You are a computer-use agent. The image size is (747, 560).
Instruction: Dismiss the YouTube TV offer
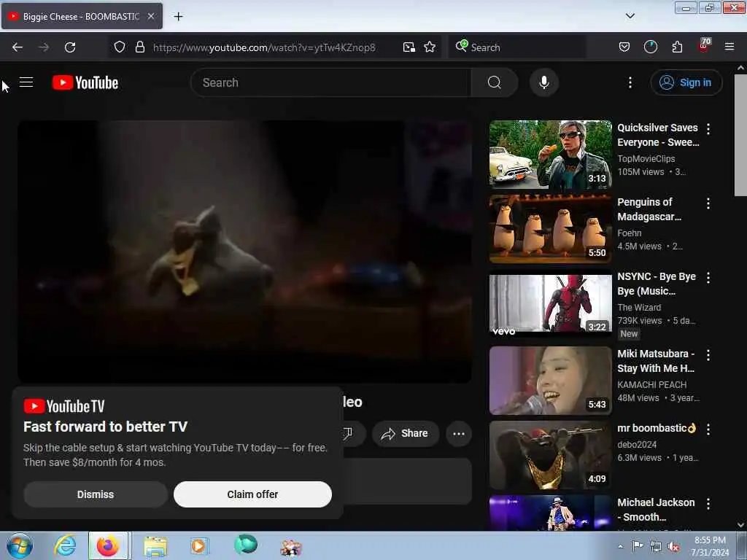tap(96, 494)
